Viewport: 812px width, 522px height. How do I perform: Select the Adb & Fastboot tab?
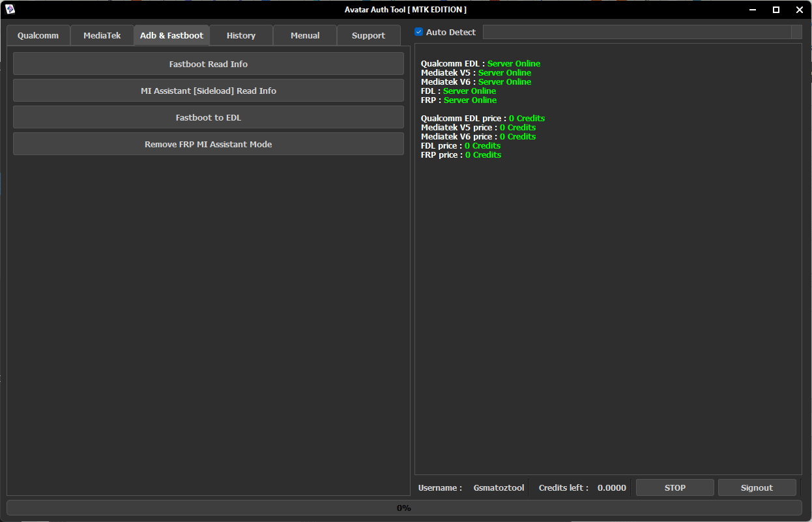pos(171,36)
